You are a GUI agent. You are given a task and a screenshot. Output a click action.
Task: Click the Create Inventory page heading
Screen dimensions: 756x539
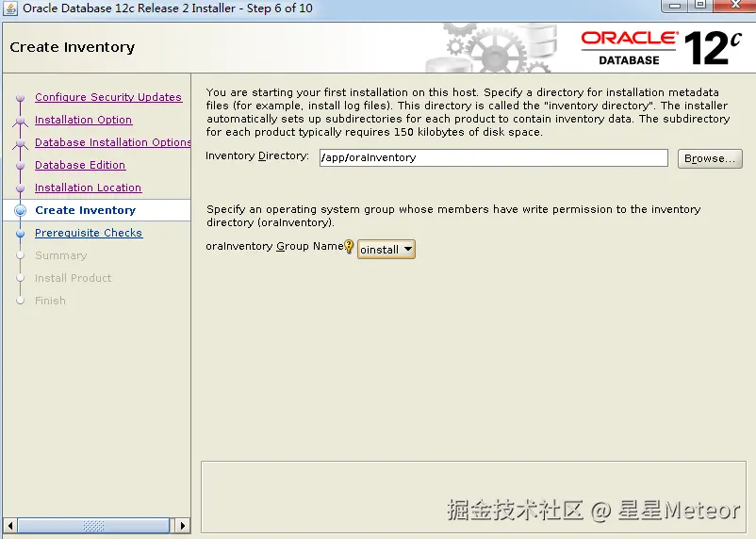coord(73,47)
